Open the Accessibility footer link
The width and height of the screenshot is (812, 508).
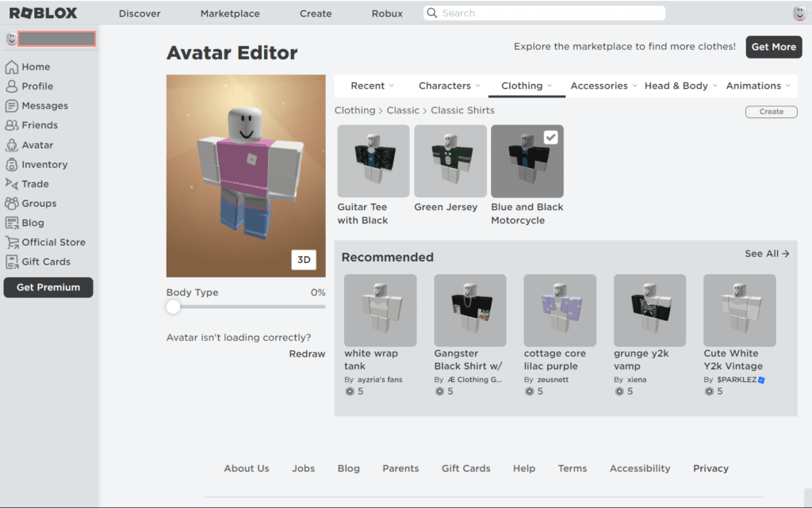[640, 468]
